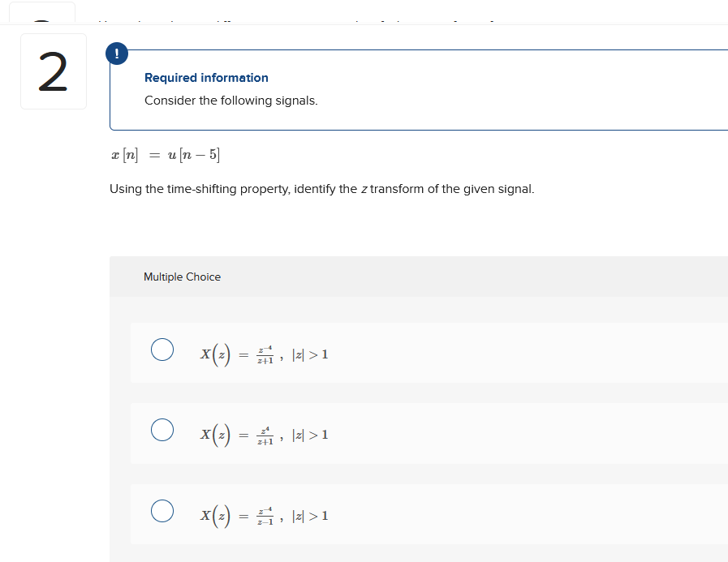728x562 pixels.
Task: Click the formula text z⁻⁴/(z+1) answer
Action: point(265,354)
